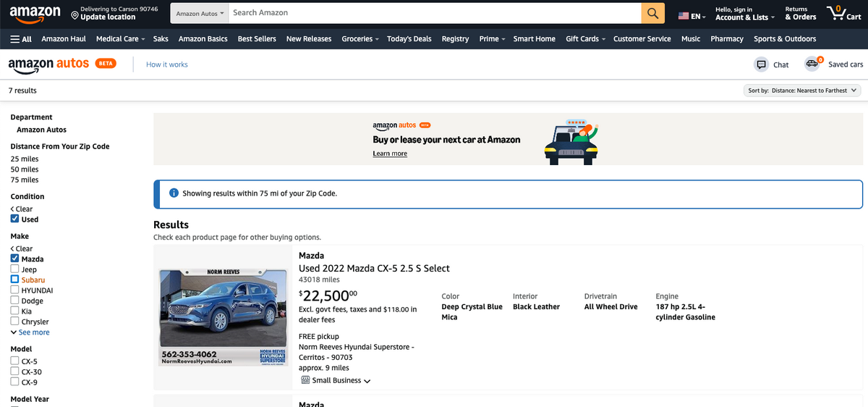Check the Subaru make checkbox

tap(14, 279)
